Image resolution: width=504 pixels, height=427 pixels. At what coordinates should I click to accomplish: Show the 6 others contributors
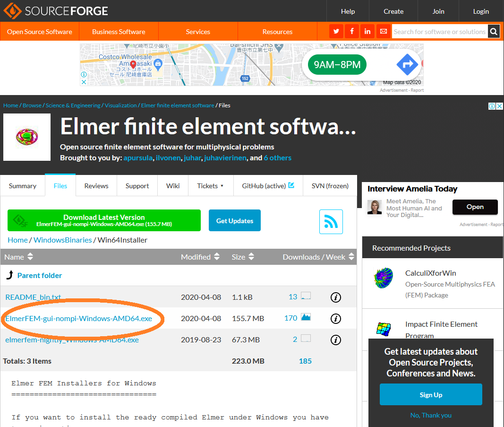[278, 157]
